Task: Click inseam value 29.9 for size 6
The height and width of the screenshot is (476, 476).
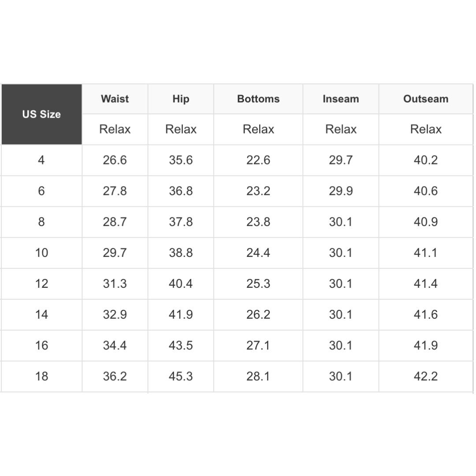Action: [x=341, y=191]
